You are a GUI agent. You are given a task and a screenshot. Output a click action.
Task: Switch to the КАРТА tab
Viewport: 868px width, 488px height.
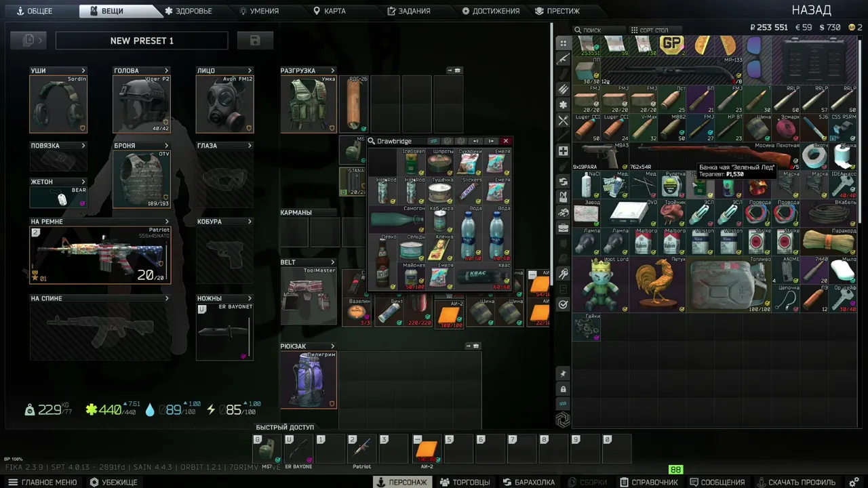[330, 11]
